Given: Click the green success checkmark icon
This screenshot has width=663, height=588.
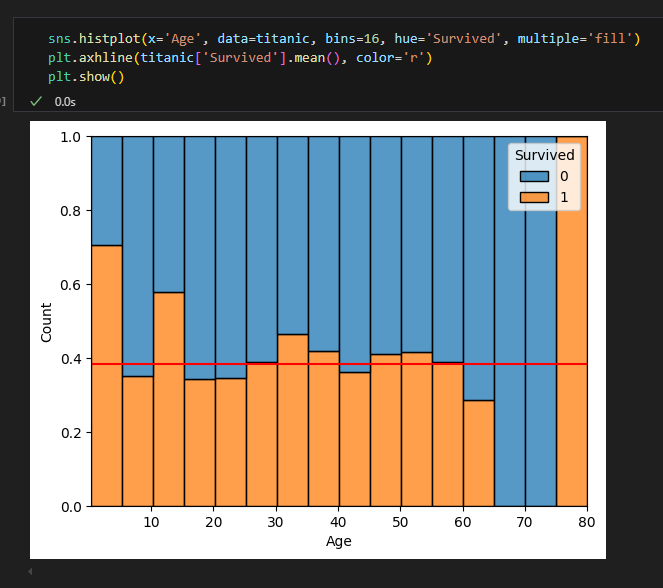Looking at the screenshot, I should (x=36, y=101).
